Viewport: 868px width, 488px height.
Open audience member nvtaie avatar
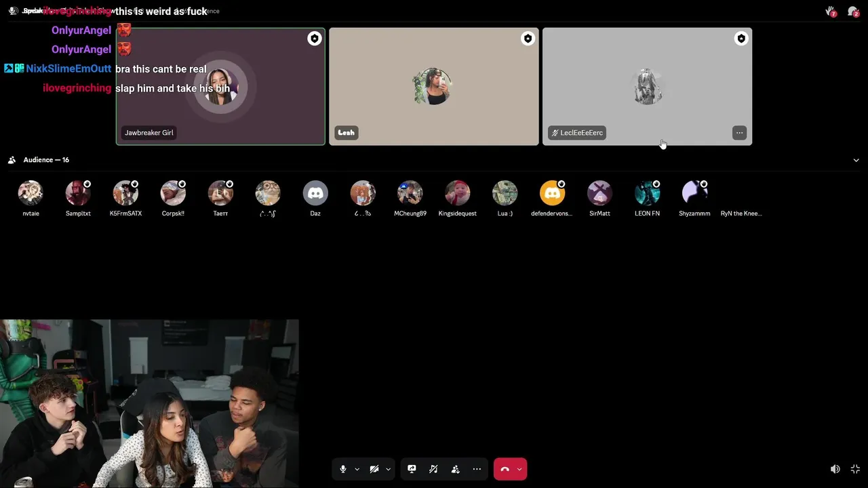[31, 193]
